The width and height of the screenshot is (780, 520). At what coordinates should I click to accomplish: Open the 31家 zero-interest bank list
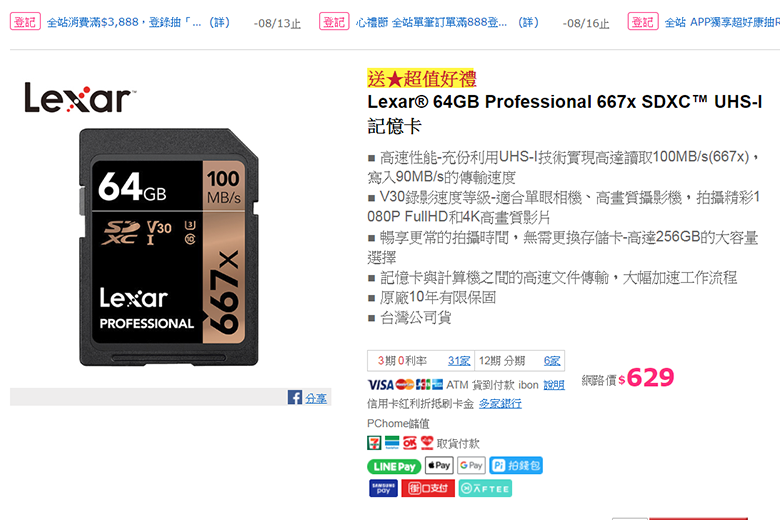click(459, 361)
